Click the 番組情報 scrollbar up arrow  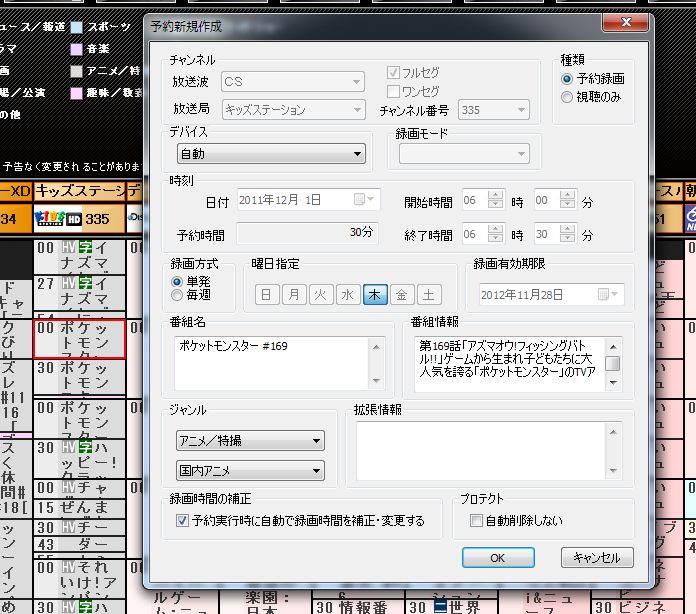(x=613, y=346)
